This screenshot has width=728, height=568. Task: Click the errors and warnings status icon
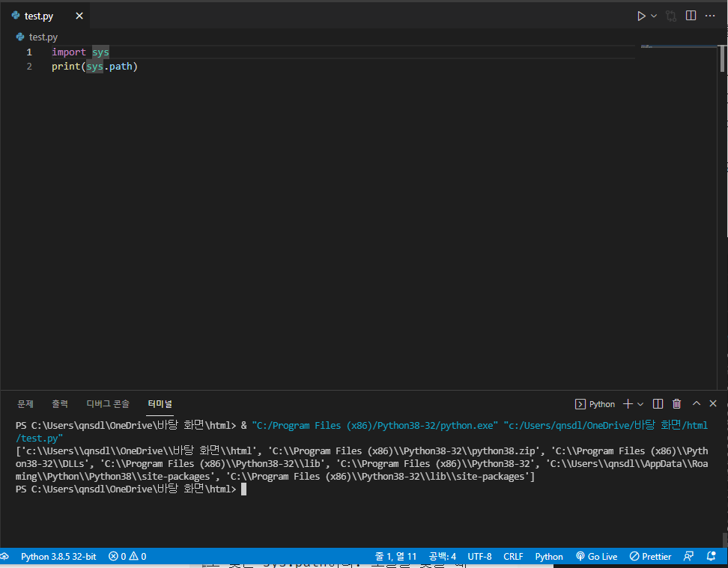coord(126,556)
